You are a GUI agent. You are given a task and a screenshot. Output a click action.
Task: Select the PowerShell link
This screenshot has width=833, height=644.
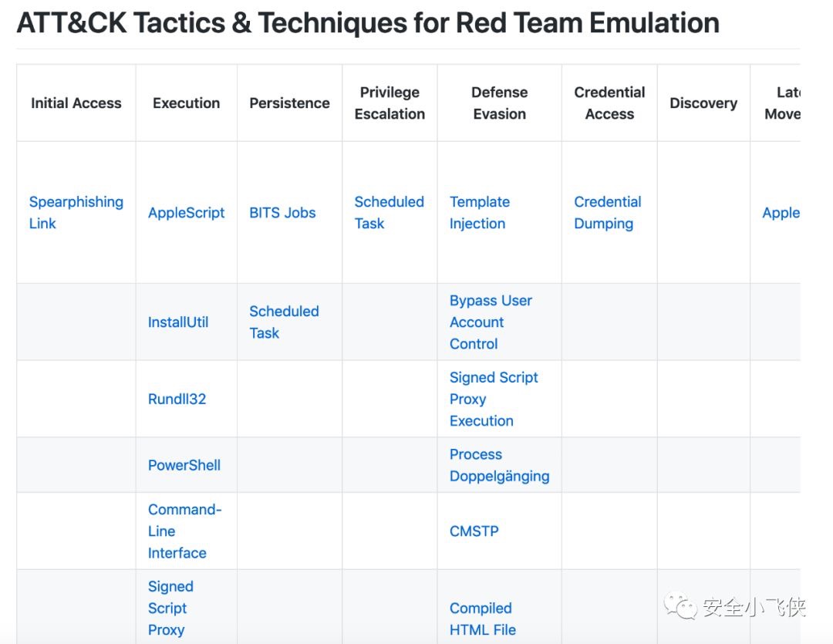184,465
